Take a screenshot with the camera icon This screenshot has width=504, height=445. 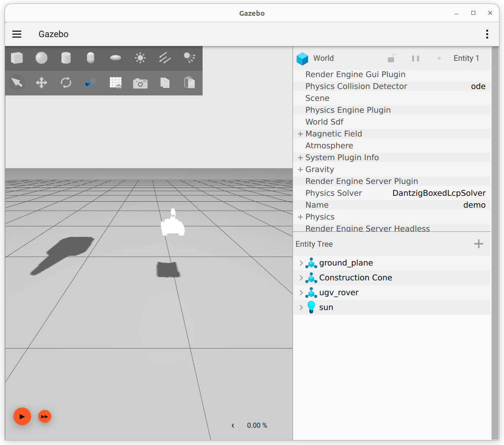[140, 83]
